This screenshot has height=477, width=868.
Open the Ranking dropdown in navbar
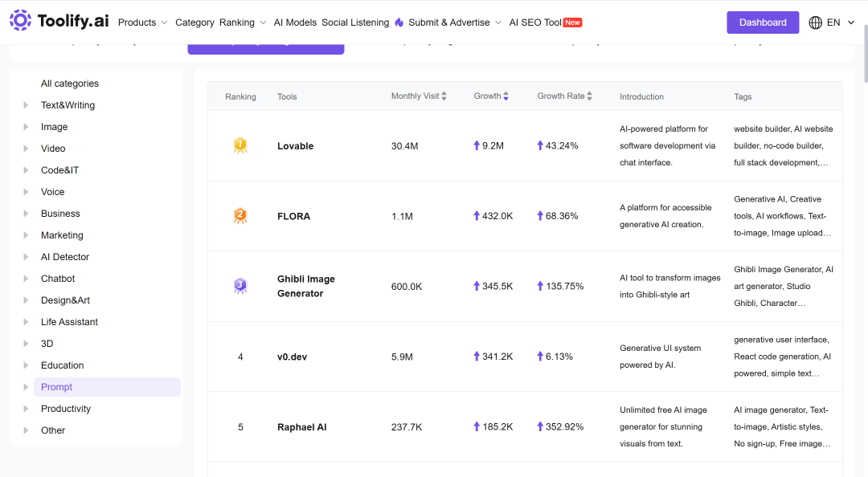click(243, 22)
